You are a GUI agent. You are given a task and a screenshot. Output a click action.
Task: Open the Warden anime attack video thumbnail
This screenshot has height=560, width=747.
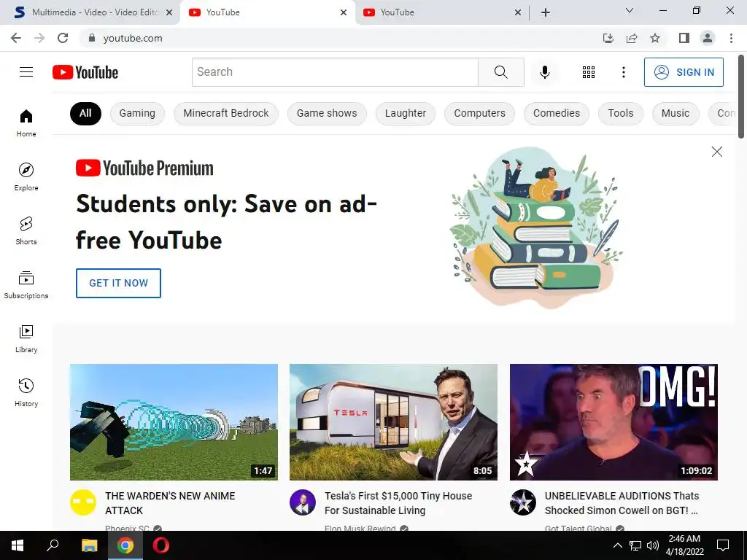point(174,422)
